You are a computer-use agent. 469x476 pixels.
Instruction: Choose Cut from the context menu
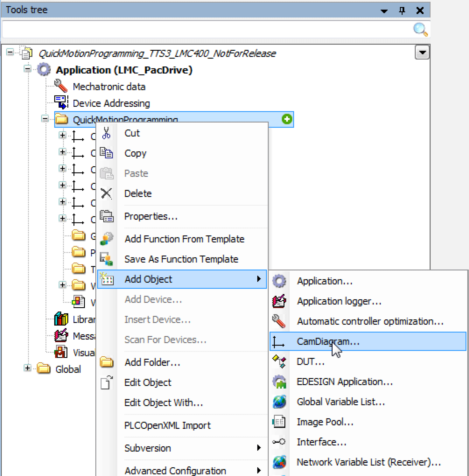pyautogui.click(x=182, y=133)
